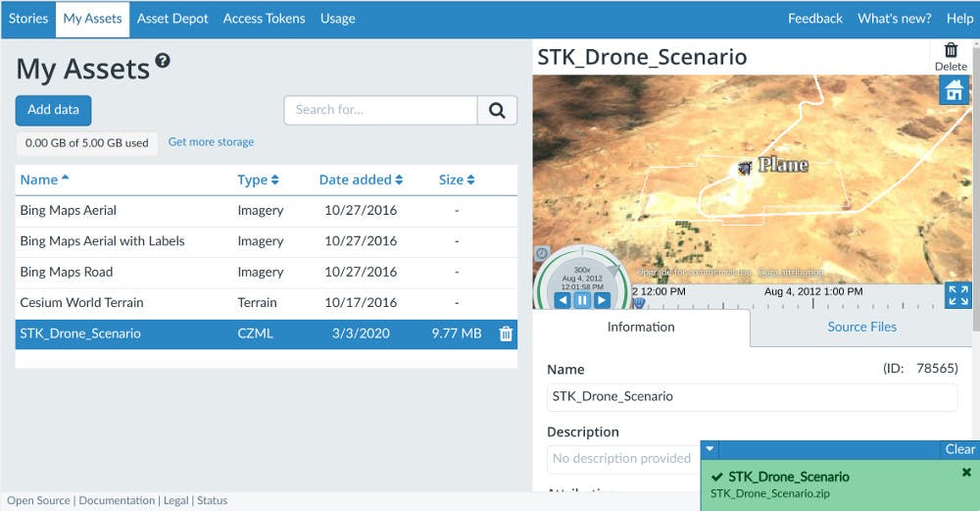
Task: Click the clock icon on animation widget
Action: (542, 254)
